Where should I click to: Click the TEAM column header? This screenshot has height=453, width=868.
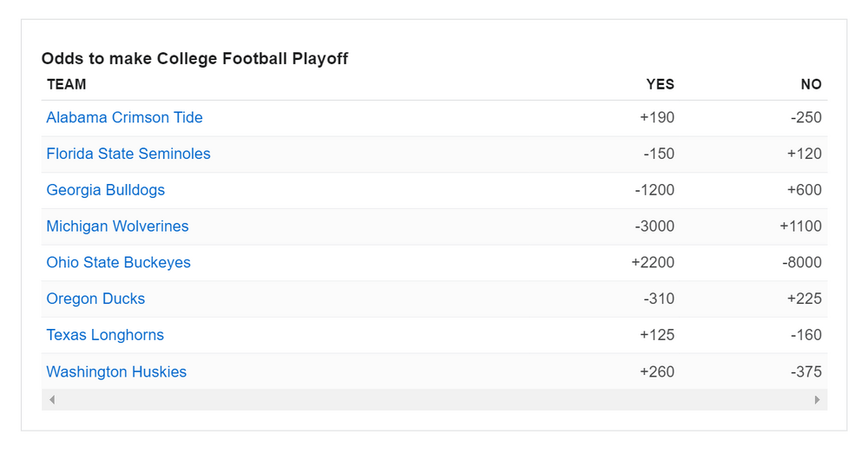click(x=67, y=84)
